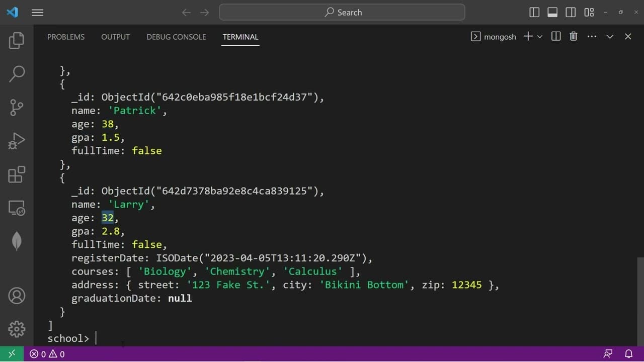Open the Search view in activity bar
644x362 pixels.
[17, 73]
